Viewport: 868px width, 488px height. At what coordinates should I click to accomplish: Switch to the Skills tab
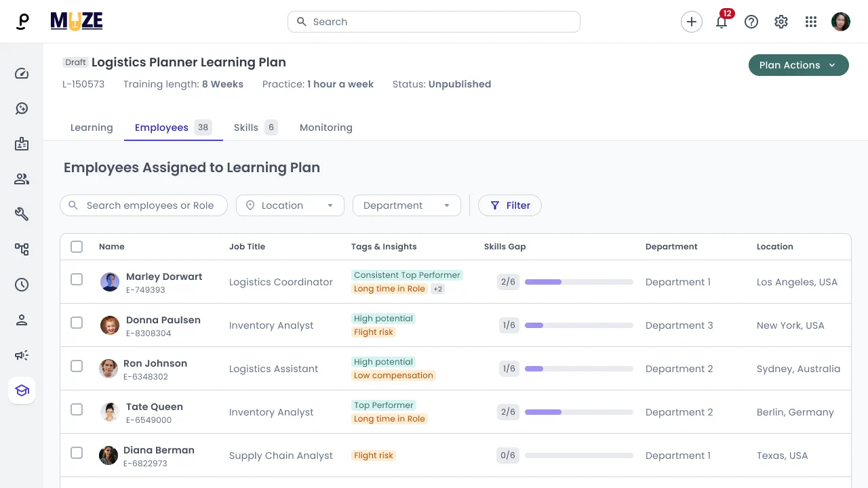click(x=256, y=127)
